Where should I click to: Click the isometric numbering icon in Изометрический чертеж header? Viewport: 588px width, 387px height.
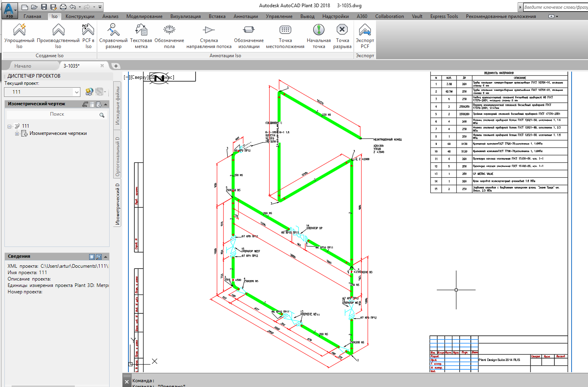tap(85, 104)
